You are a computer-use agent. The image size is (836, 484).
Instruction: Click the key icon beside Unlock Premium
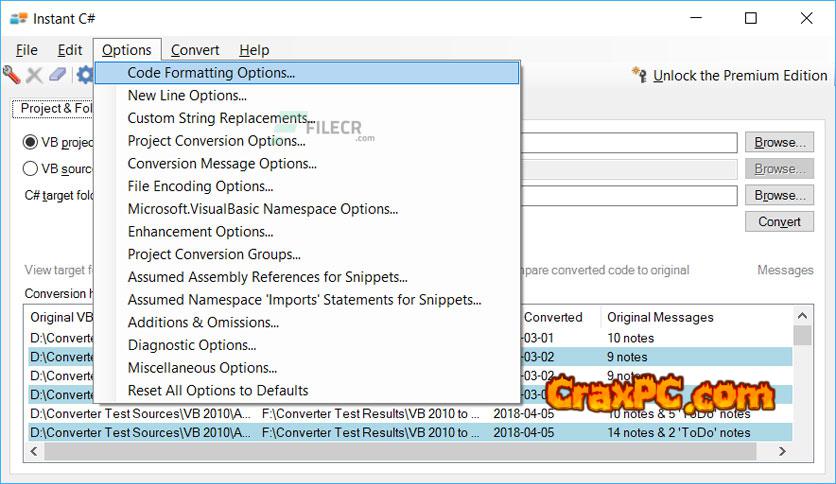pyautogui.click(x=639, y=75)
